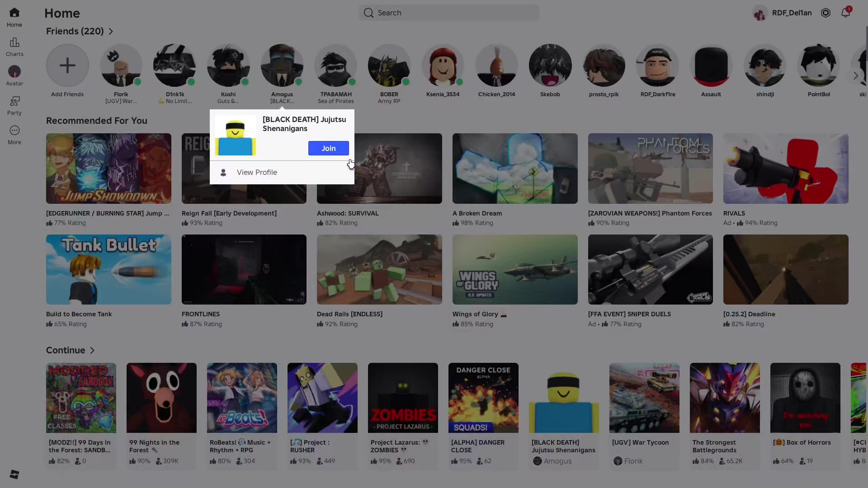The width and height of the screenshot is (868, 488).
Task: Click the Roblox logo in bottom-left corner
Action: point(14,474)
